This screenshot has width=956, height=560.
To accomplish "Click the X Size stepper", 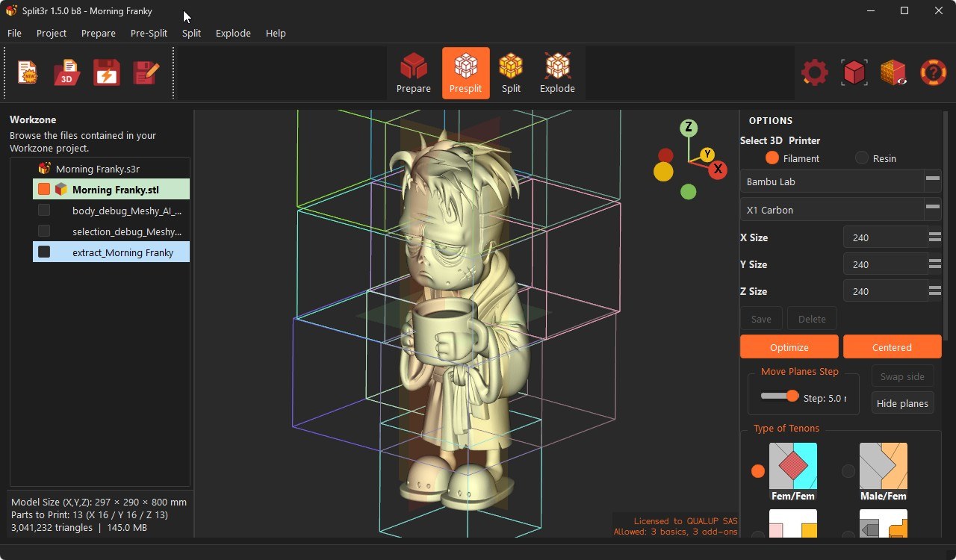I will pos(934,237).
